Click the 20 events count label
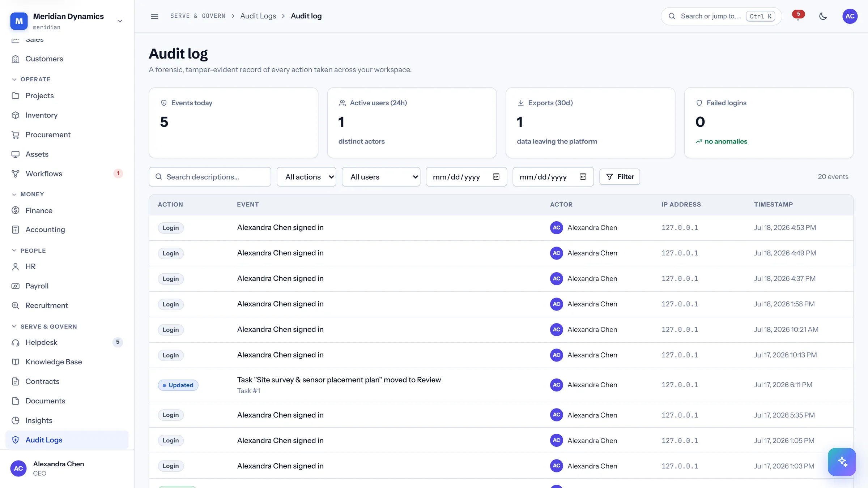The image size is (868, 488). [833, 177]
